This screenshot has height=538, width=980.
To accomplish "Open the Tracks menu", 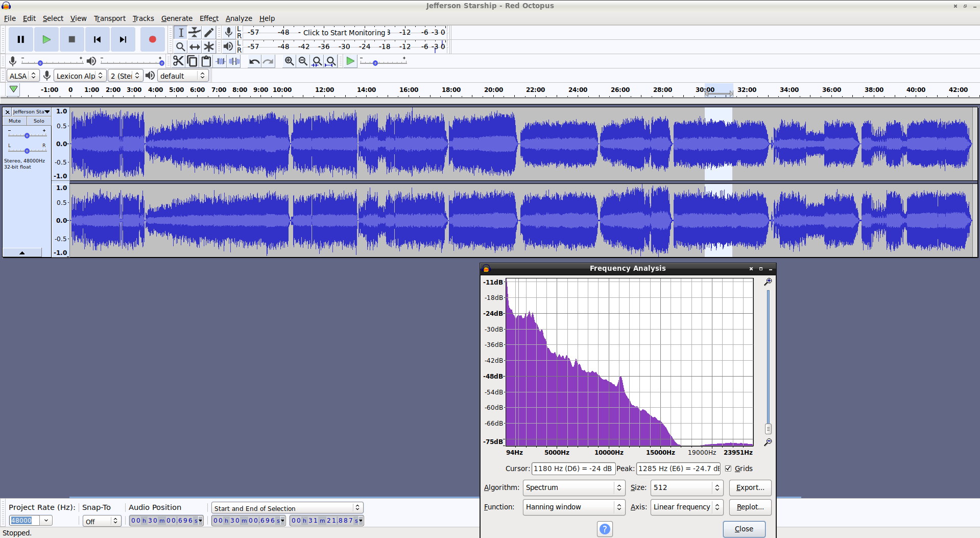I will (143, 18).
